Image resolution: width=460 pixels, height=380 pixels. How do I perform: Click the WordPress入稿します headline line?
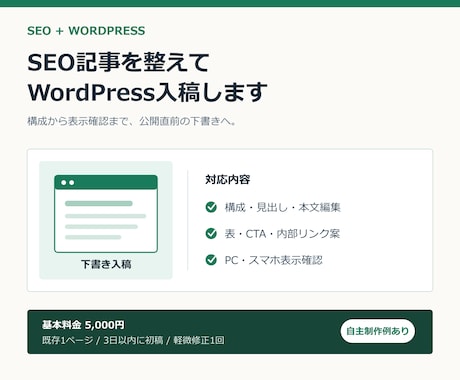pos(147,92)
